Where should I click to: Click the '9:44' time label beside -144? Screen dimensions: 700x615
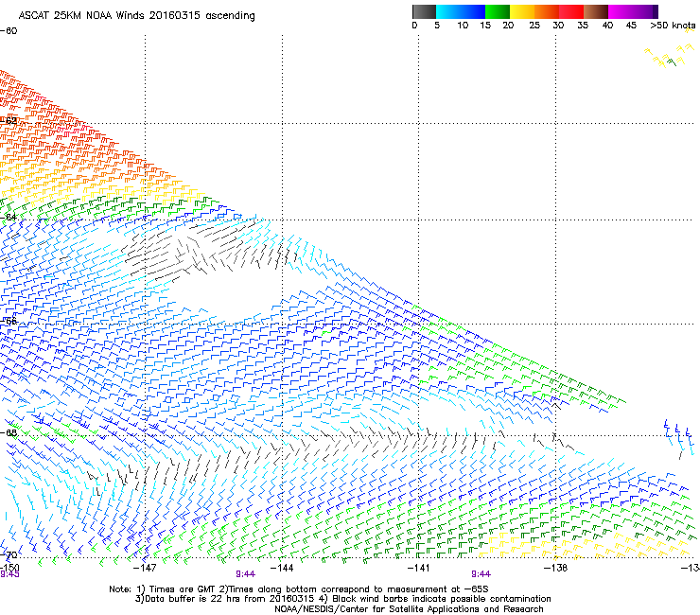point(246,574)
